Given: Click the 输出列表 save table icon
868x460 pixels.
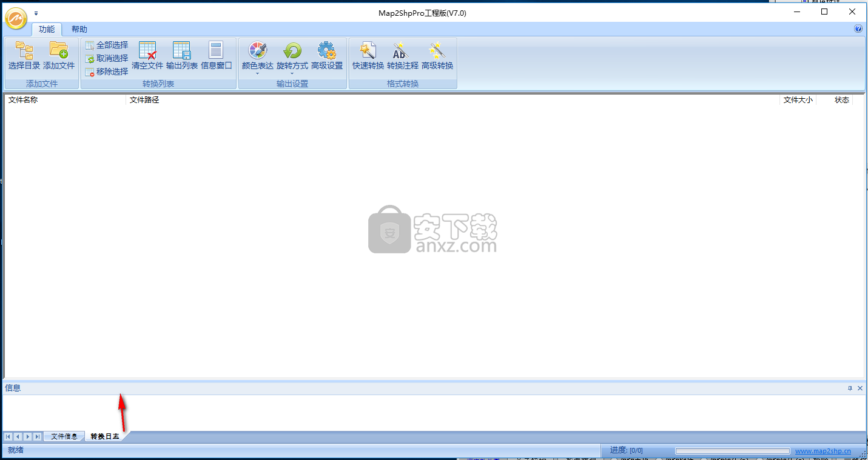Looking at the screenshot, I should (182, 50).
